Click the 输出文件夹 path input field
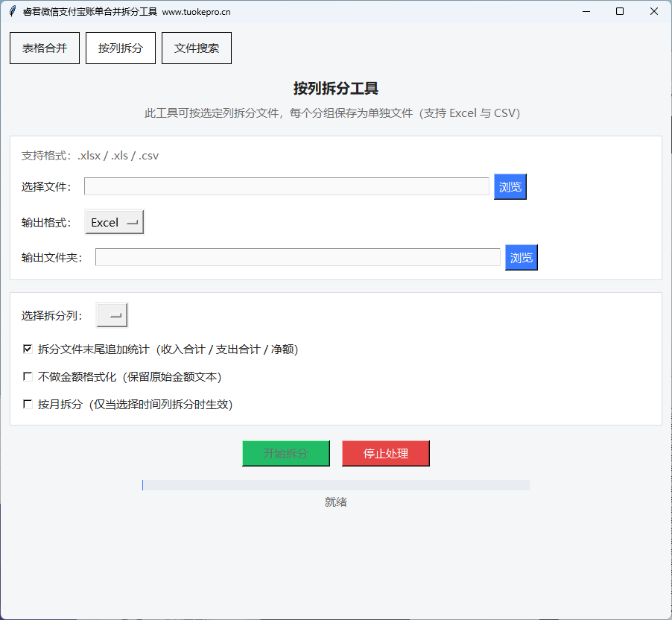Screen dimensions: 672x620 [x=298, y=257]
